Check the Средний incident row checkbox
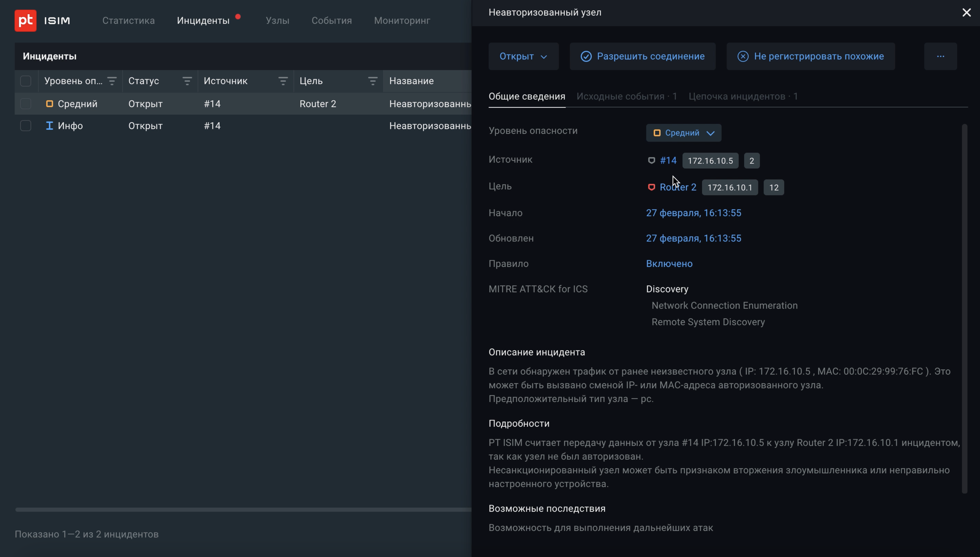The image size is (980, 557). pyautogui.click(x=26, y=104)
